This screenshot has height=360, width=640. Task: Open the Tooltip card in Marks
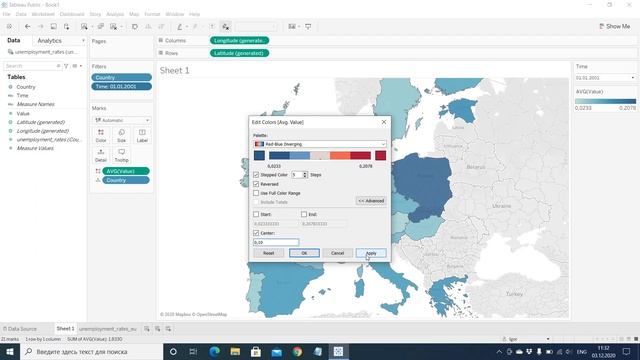coord(121,156)
